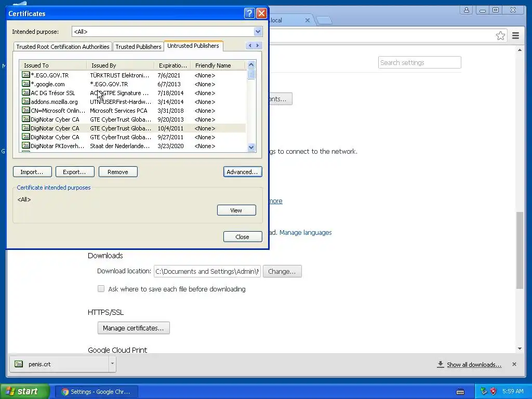The image size is (532, 399).
Task: Click certificate icon for addons.mozilla.org row
Action: [x=26, y=101]
